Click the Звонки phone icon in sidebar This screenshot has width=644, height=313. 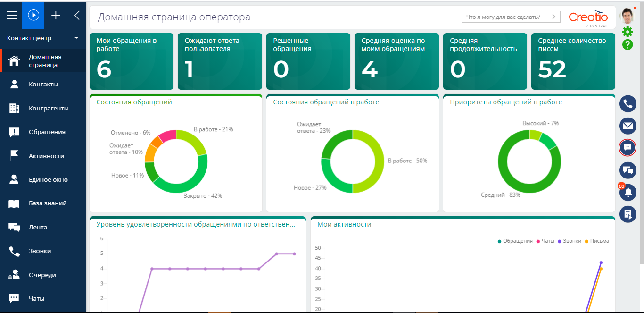tap(14, 251)
